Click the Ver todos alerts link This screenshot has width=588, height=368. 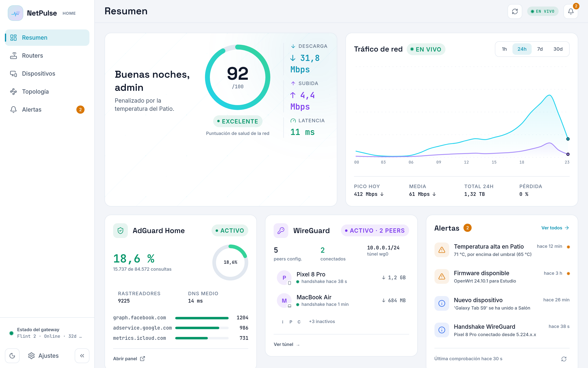pos(555,228)
